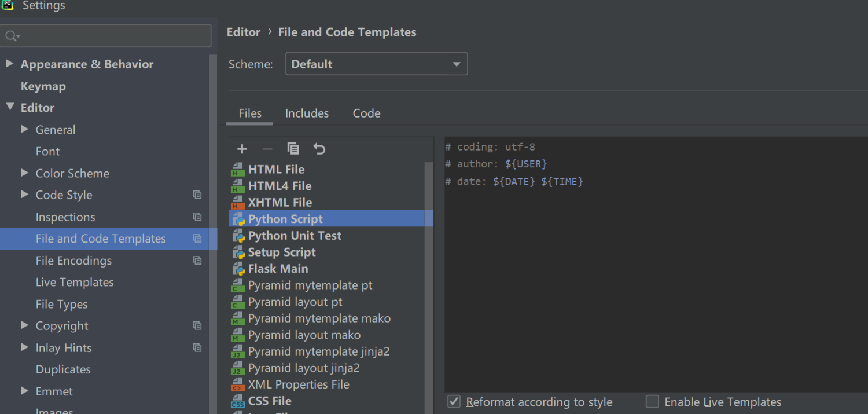Click the ${USER} variable in editor

(526, 164)
